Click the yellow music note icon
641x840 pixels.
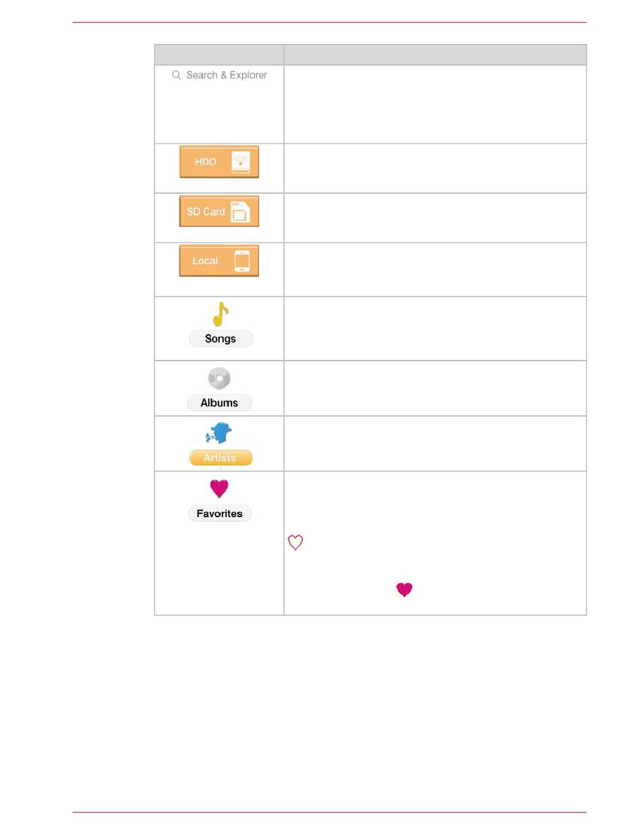[x=221, y=314]
